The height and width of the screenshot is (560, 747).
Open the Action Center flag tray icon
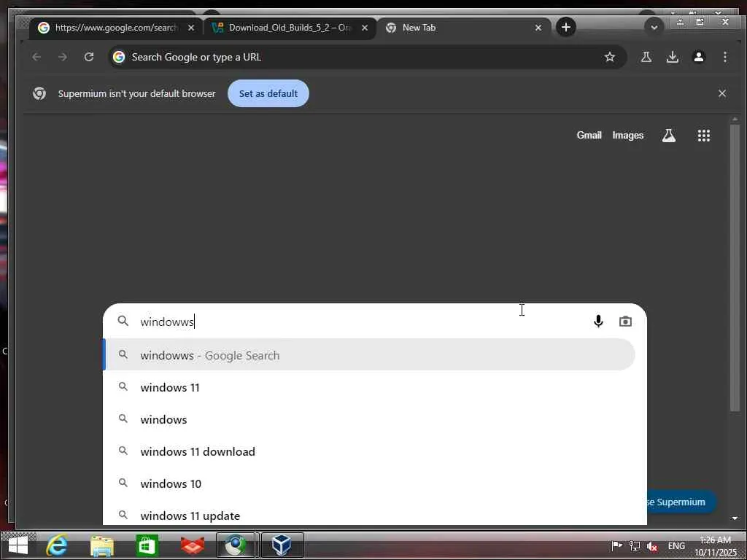point(616,545)
